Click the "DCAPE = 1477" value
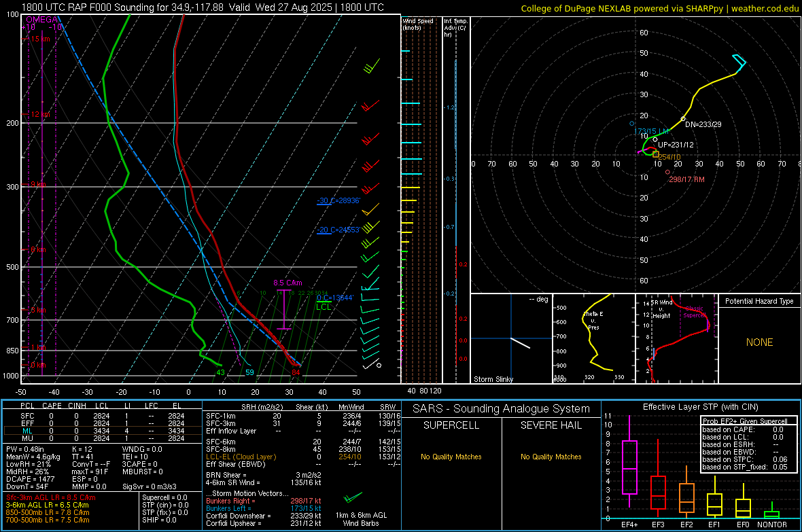802x532 pixels. point(30,479)
